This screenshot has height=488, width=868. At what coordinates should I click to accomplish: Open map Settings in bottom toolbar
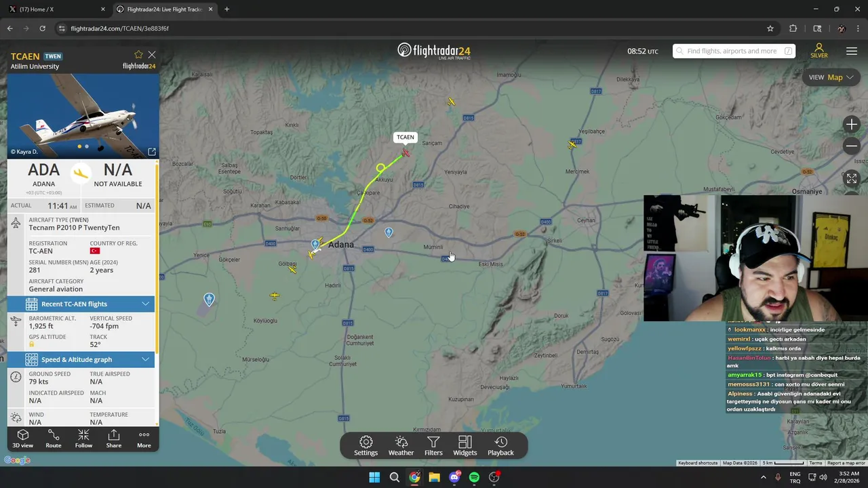pos(366,446)
